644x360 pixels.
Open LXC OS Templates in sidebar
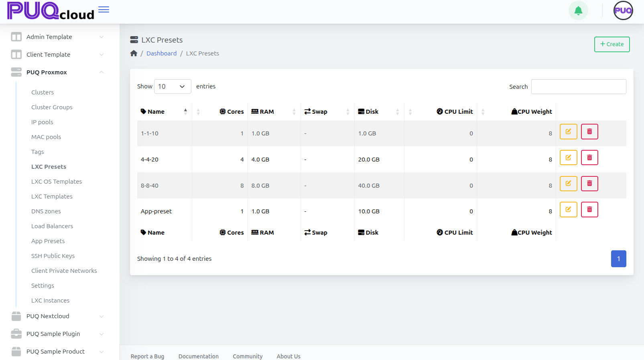(x=57, y=182)
